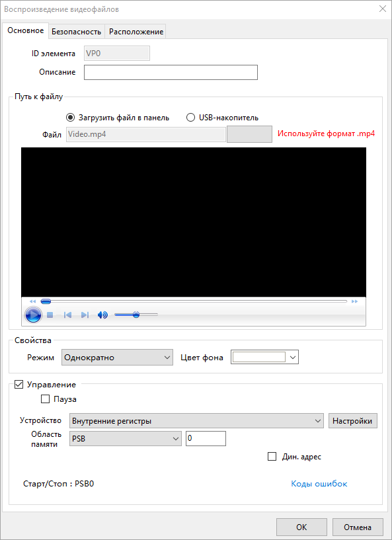Viewport: 392px width, 540px height.
Task: Mute audio via the speaker icon
Action: (x=102, y=315)
